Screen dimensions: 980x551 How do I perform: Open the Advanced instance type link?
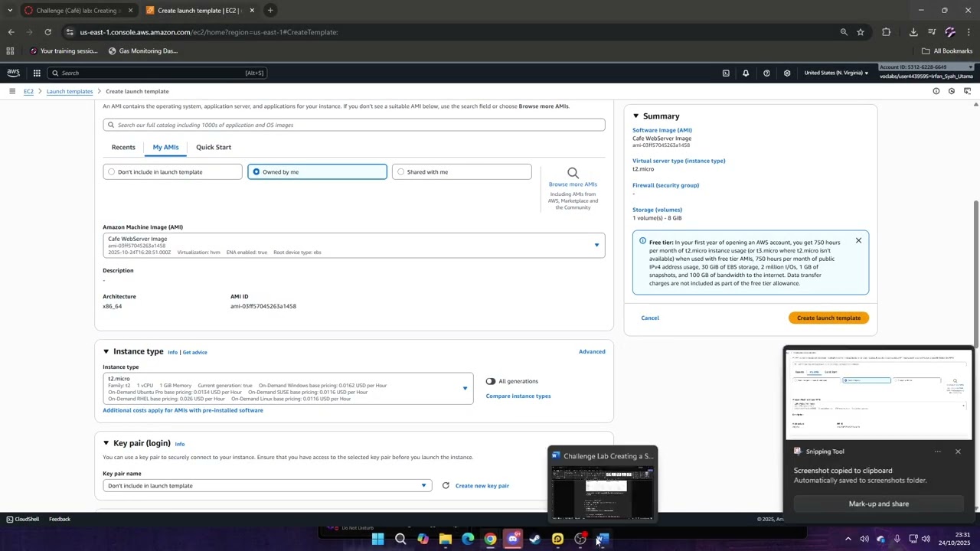click(x=592, y=351)
